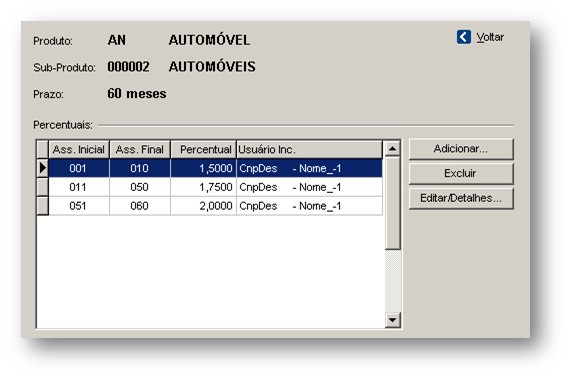
Task: Click the Ass. Inicial column header
Action: (x=79, y=150)
